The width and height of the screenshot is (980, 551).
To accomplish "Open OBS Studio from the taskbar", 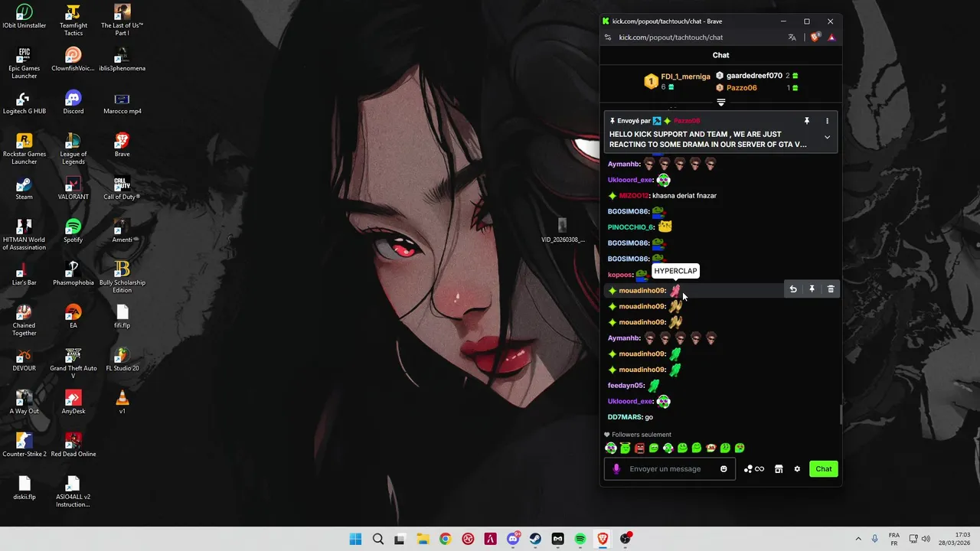I will [626, 539].
